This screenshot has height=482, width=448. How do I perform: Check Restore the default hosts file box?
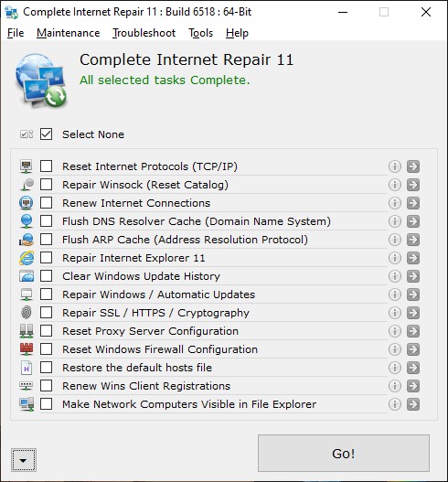(46, 368)
